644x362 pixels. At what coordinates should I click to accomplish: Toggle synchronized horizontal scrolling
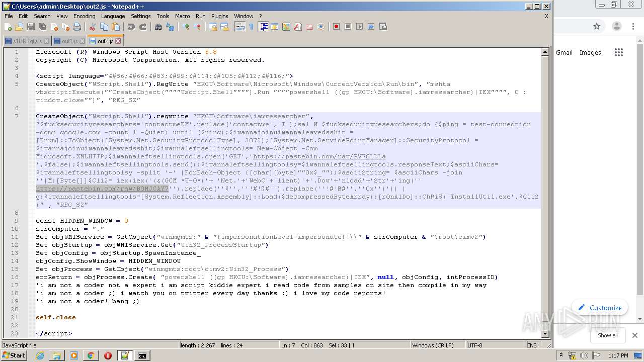click(x=224, y=27)
